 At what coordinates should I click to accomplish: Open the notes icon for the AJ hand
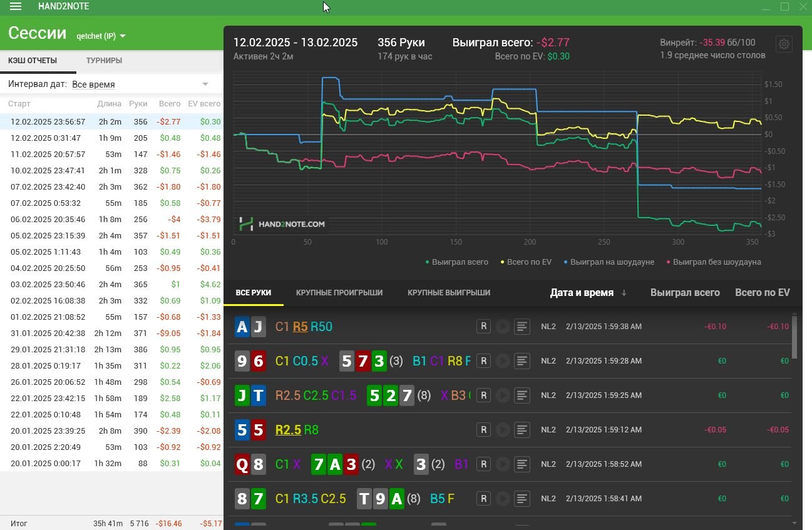pos(522,326)
